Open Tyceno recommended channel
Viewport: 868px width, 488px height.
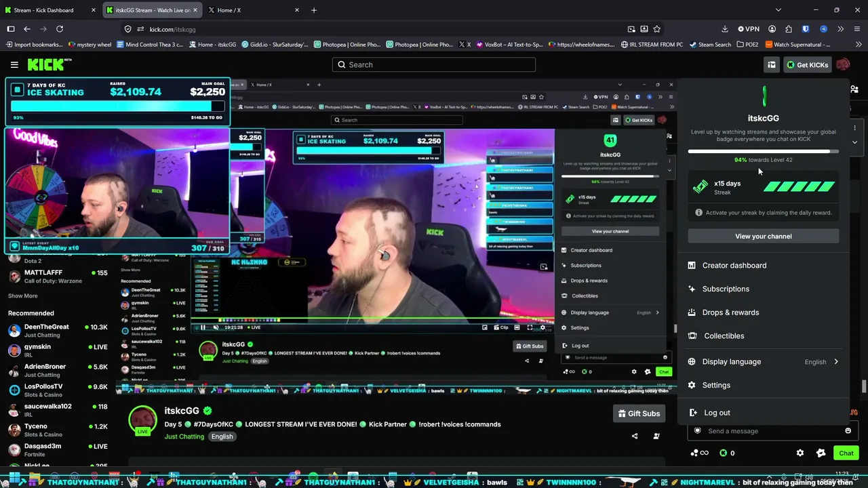58,430
